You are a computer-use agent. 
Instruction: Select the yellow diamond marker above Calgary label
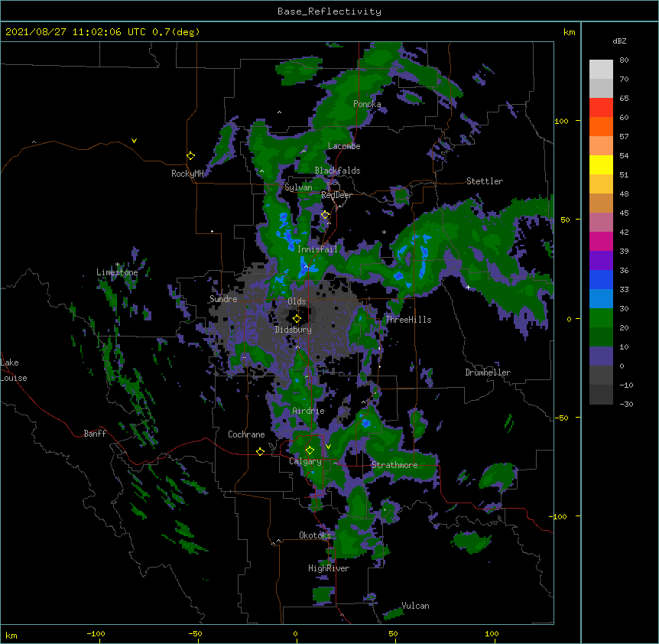tap(310, 450)
